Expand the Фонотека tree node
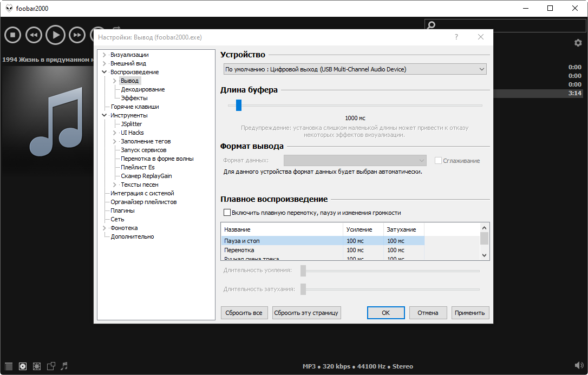The image size is (588, 375). point(104,228)
